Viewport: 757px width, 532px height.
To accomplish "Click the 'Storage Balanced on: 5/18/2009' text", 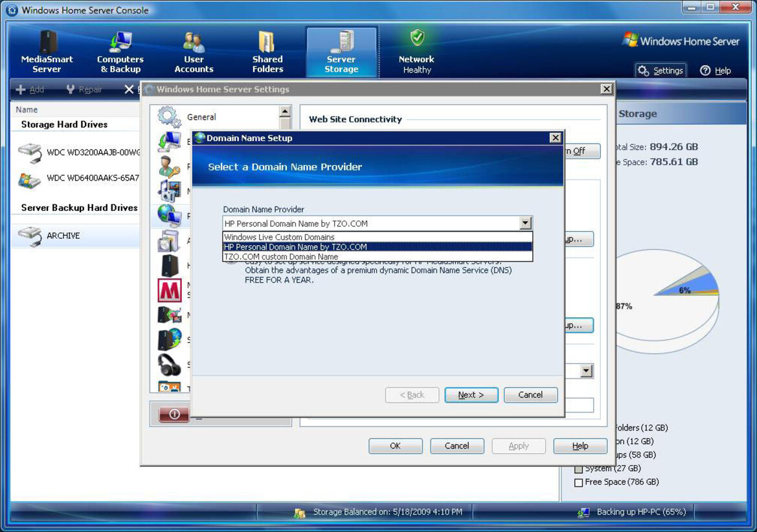I will [388, 512].
